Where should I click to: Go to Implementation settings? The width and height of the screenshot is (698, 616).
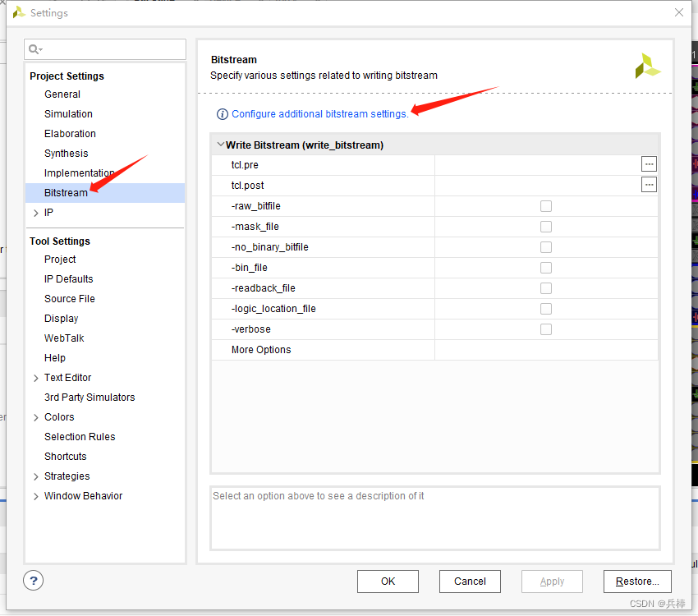(x=79, y=172)
